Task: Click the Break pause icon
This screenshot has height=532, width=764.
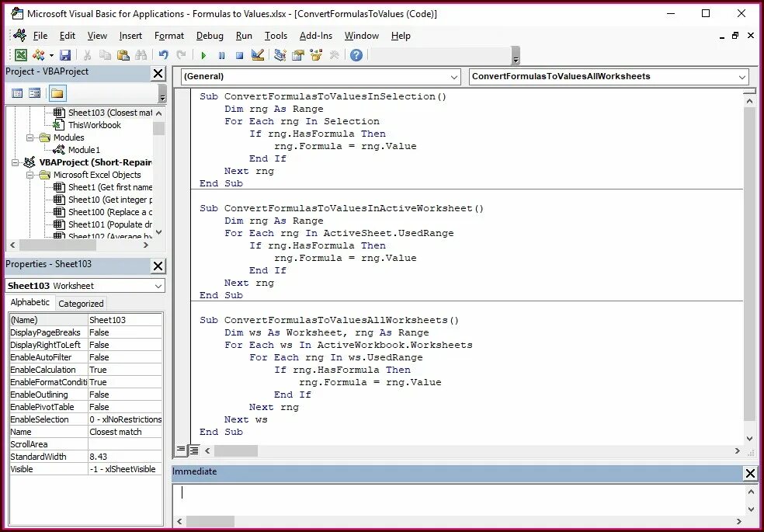Action: 222,56
